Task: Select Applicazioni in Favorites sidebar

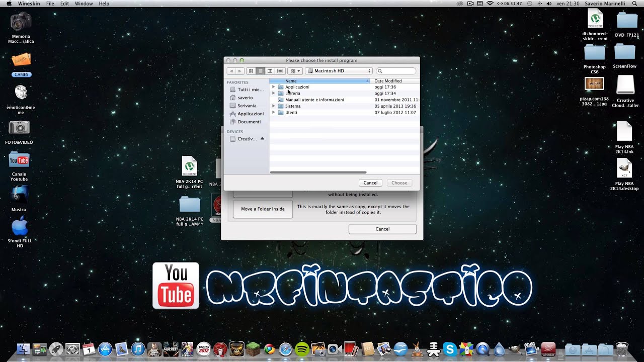Action: pos(247,114)
